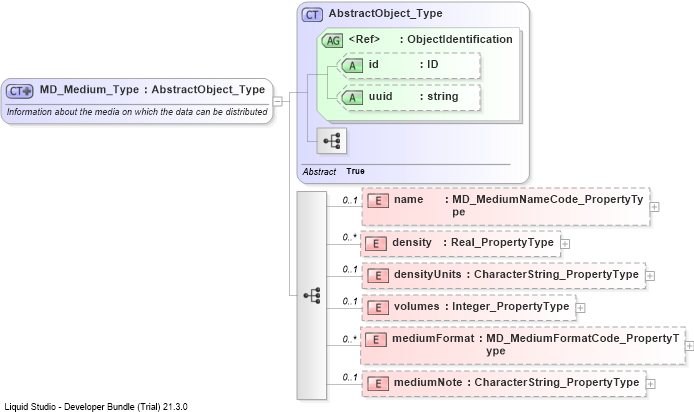This screenshot has height=412, width=694.
Task: Click the AG icon of ObjectIdentification reference
Action: (x=332, y=41)
